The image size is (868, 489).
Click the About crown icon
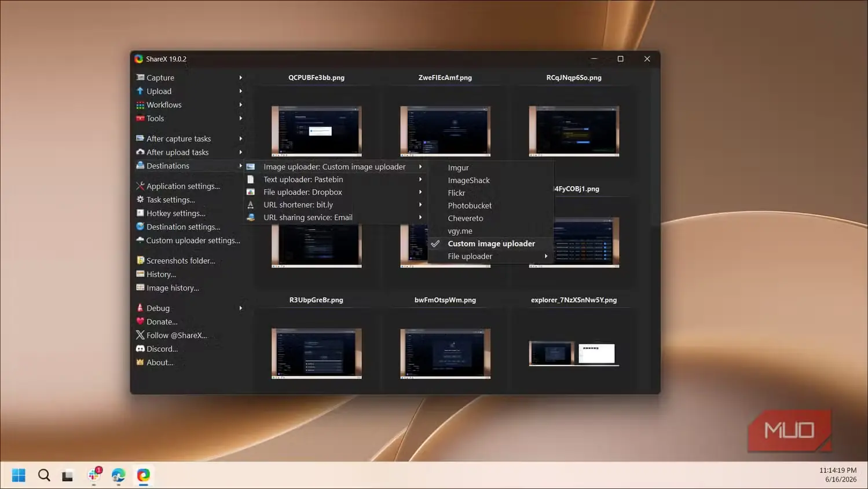140,362
